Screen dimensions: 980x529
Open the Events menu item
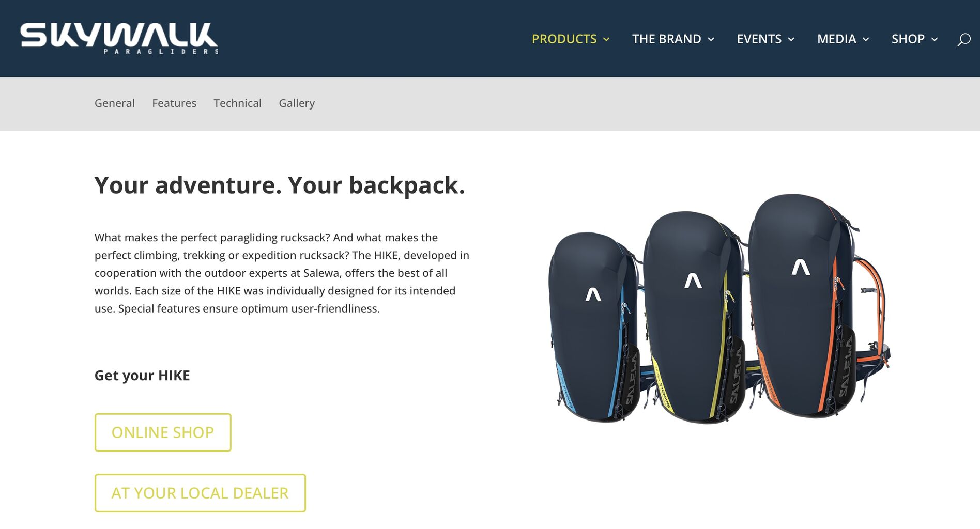point(759,39)
